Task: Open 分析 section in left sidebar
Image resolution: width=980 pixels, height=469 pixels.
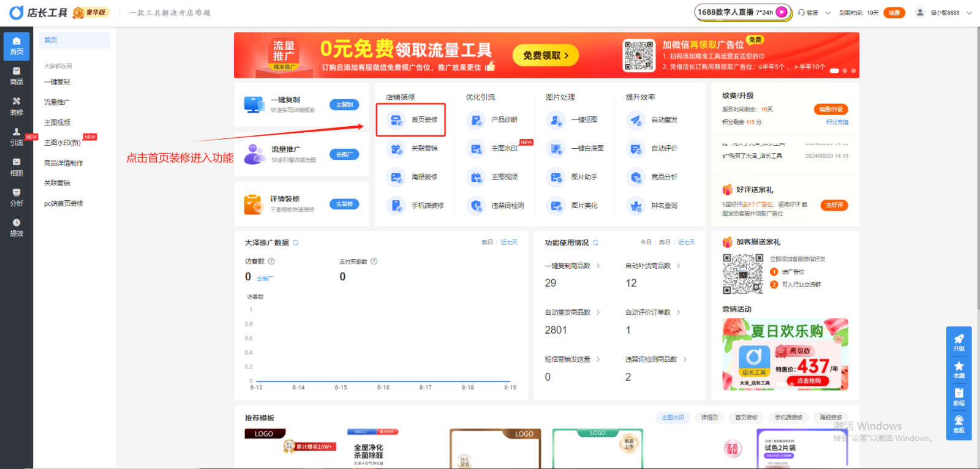Action: [17, 198]
